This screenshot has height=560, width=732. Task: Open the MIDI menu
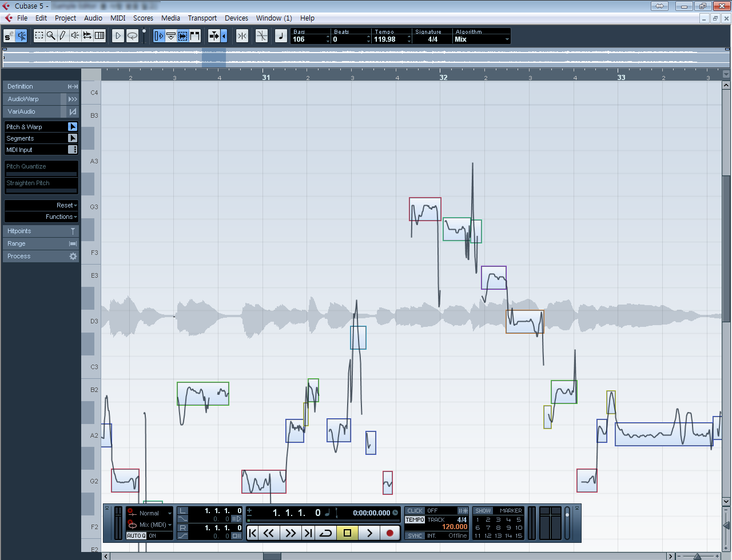(118, 18)
